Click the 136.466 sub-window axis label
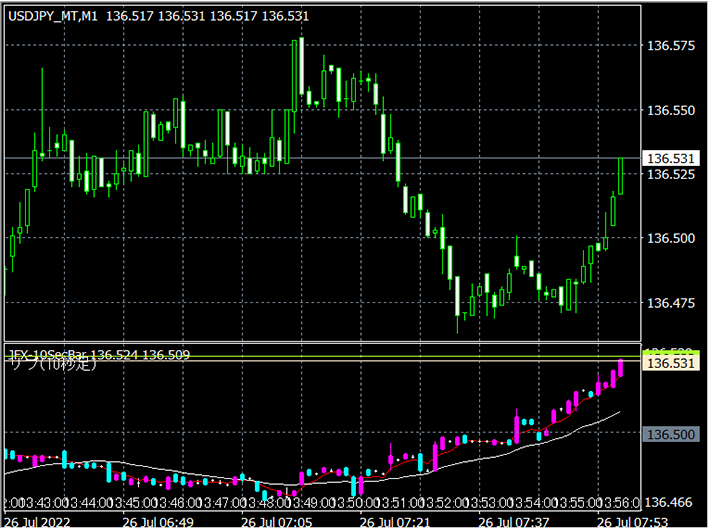709x528 pixels. (668, 502)
